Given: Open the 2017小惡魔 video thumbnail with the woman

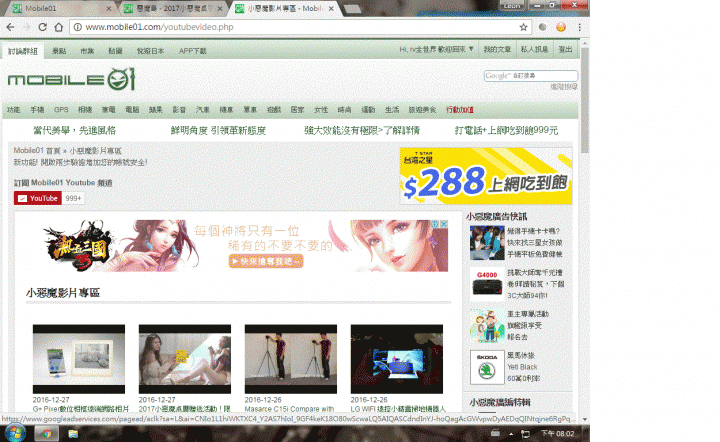Looking at the screenshot, I should click(x=185, y=359).
